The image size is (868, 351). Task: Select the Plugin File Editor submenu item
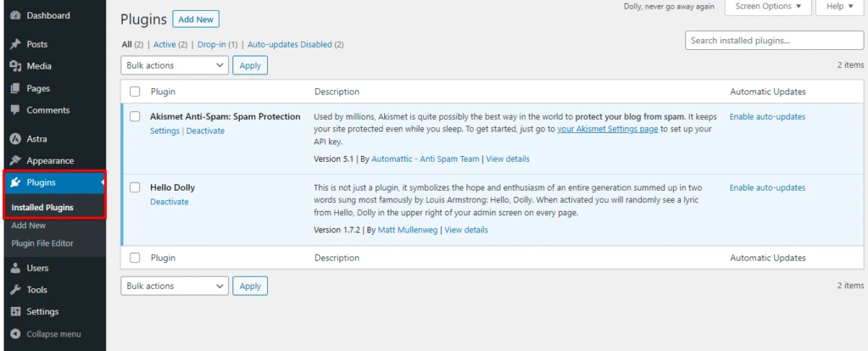click(42, 243)
